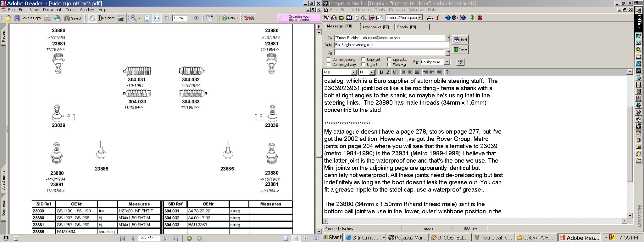Viewport: 644px width, 242px height.
Task: Click the Fit Width icon
Action: (x=157, y=18)
